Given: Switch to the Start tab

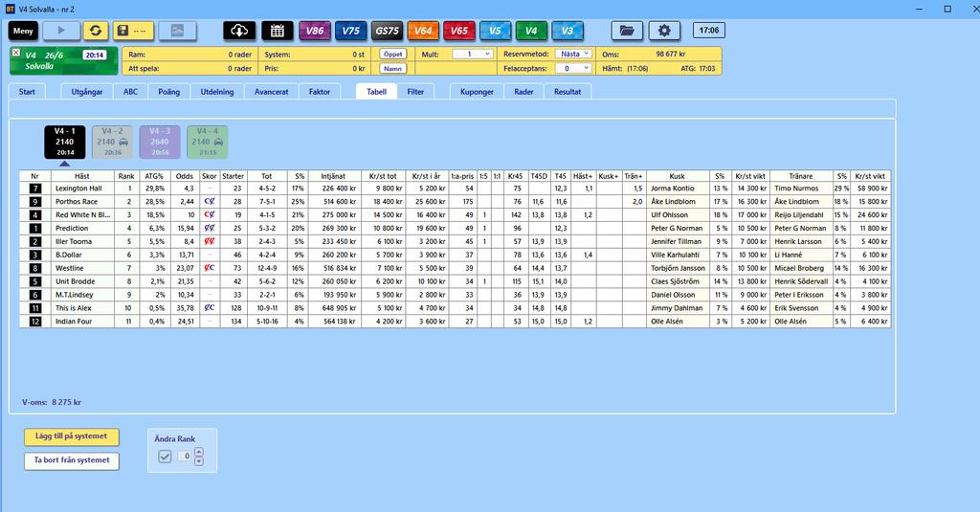Looking at the screenshot, I should point(27,92).
